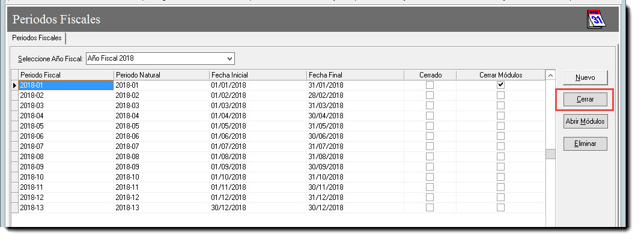Check Cerrado box for period 2018-12
This screenshot has height=245, width=644.
pyautogui.click(x=430, y=198)
